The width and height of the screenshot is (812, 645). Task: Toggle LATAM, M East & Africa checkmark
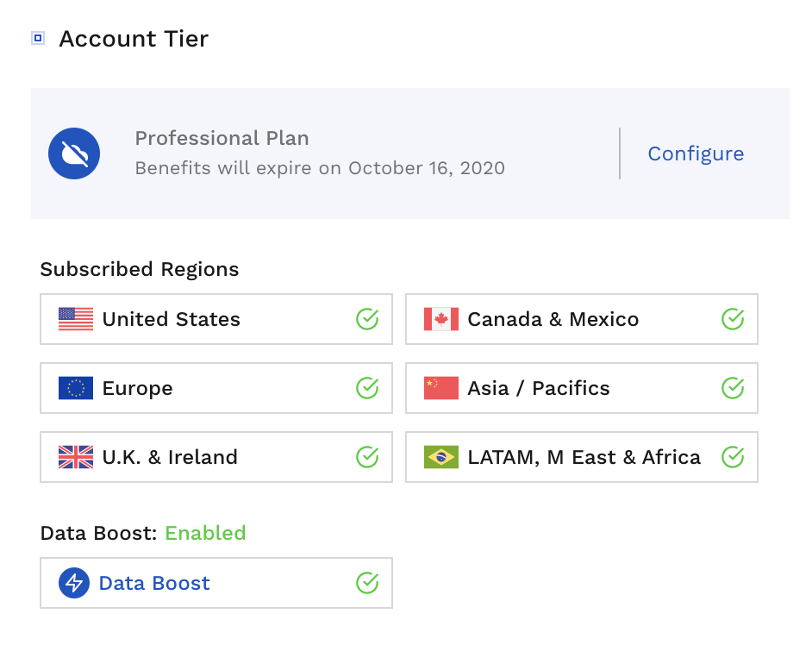tap(733, 457)
